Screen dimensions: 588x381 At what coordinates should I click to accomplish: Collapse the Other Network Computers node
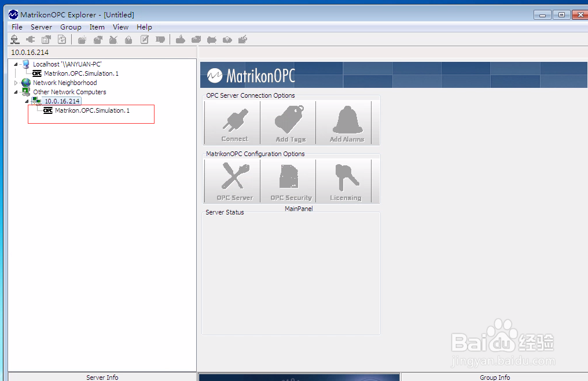(x=15, y=92)
